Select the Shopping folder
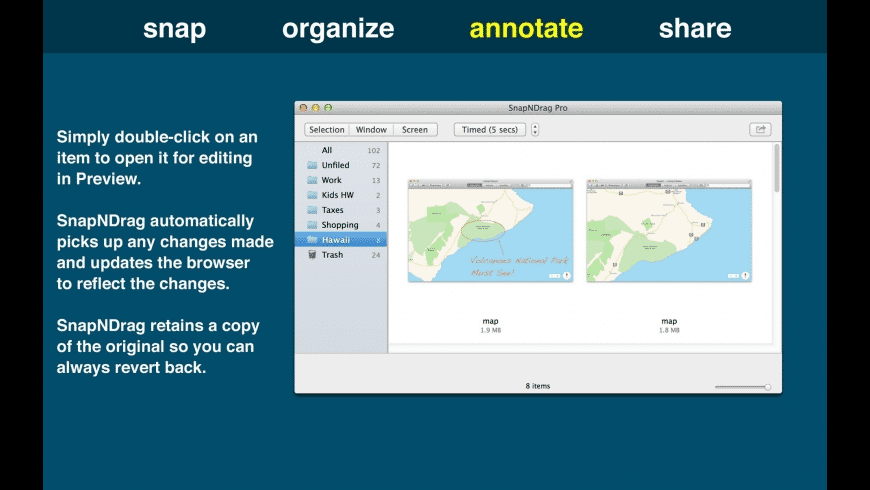This screenshot has width=870, height=490. pos(341,225)
